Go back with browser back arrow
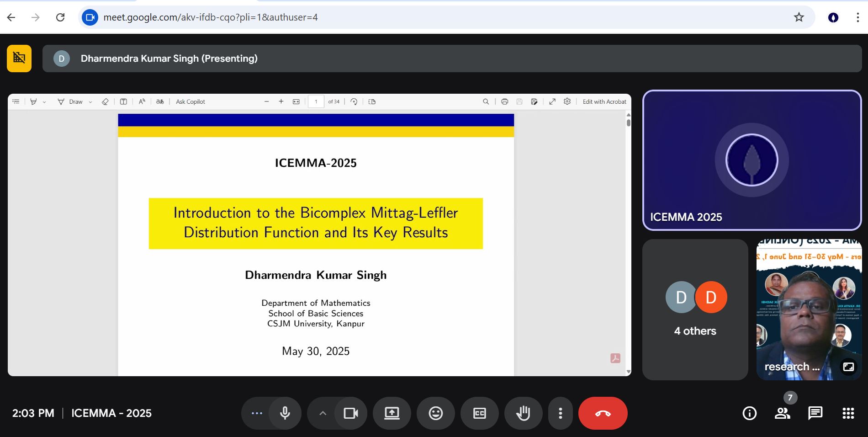The width and height of the screenshot is (868, 437). [x=11, y=17]
